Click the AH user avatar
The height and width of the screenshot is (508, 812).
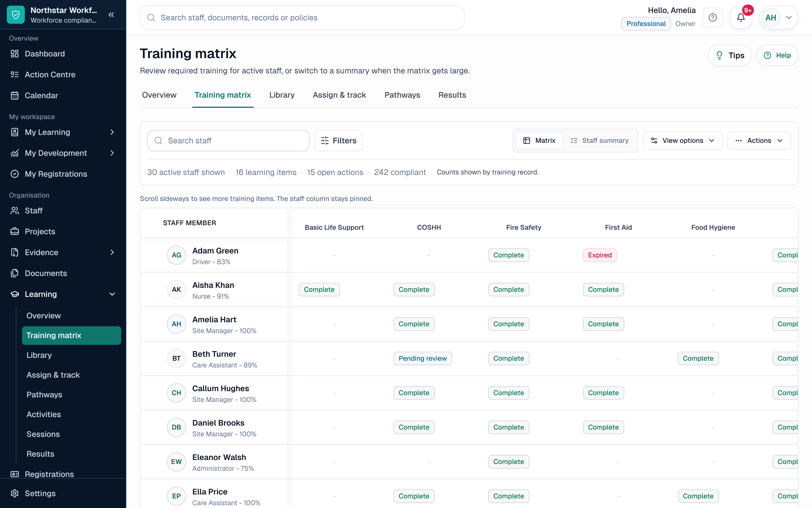(771, 17)
